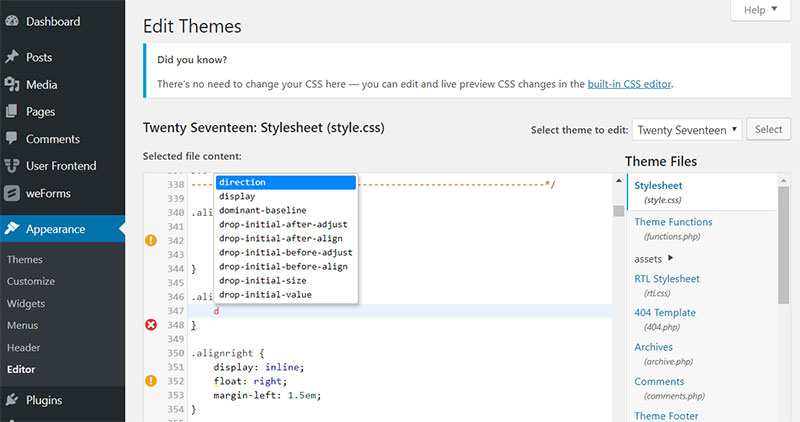The width and height of the screenshot is (800, 422).
Task: Click 'float: right;' on line 352
Action: [250, 381]
